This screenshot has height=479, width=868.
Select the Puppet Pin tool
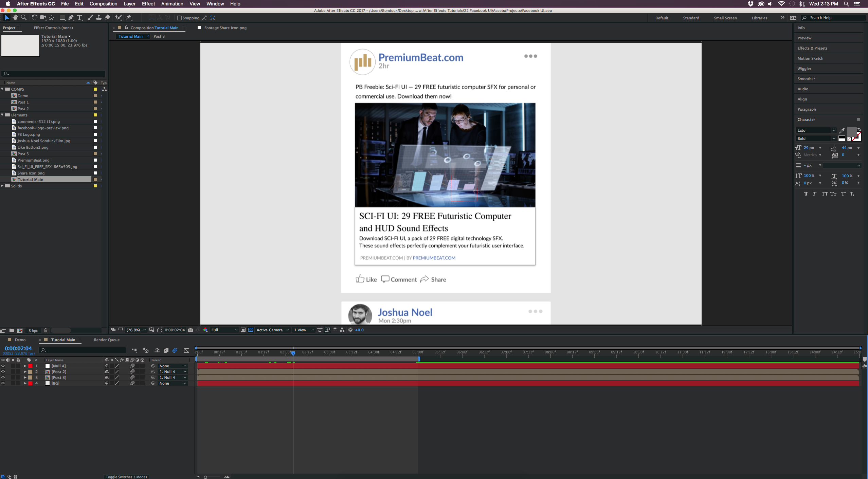(129, 17)
